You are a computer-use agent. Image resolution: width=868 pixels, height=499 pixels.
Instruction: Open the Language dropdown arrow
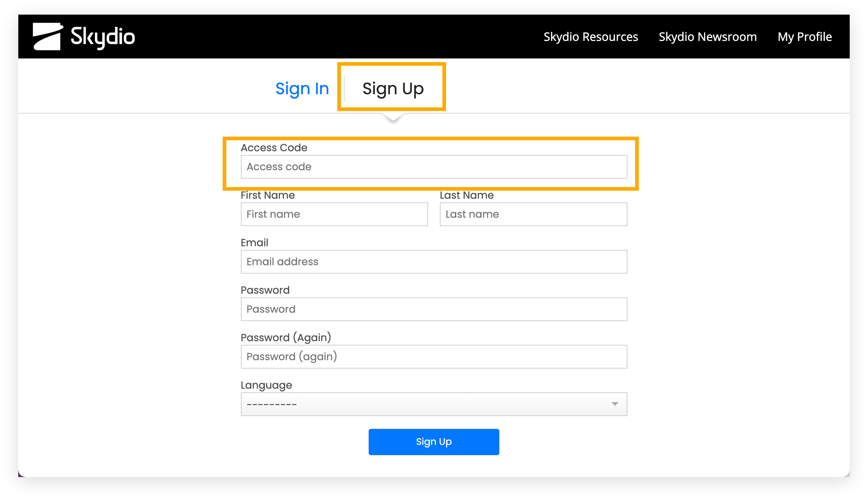point(615,404)
